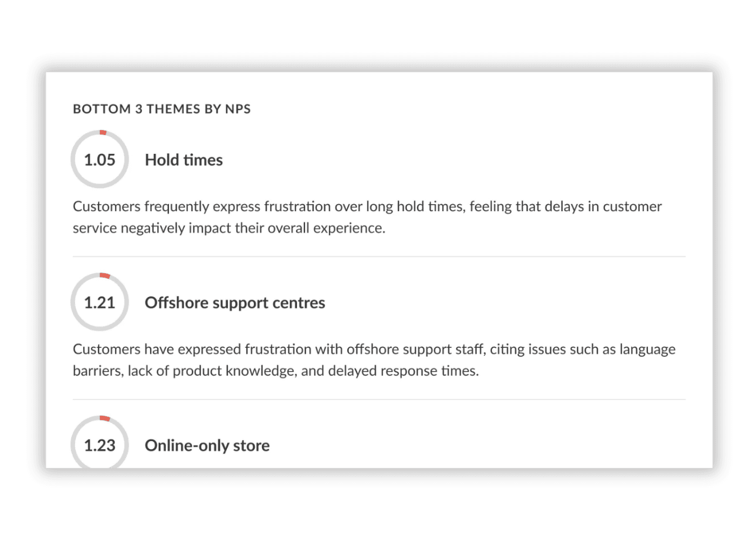The image size is (756, 540).
Task: Click the score number 1.23 inside its ring
Action: 99,445
